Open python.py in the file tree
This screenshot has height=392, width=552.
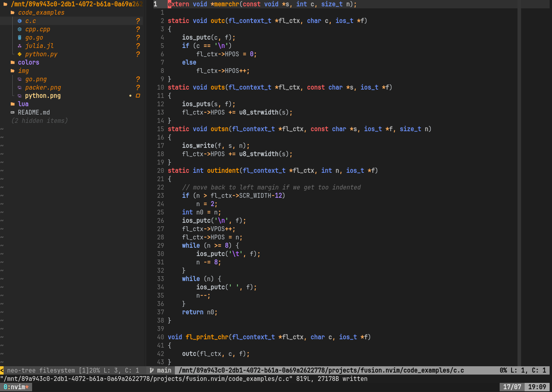[x=41, y=54]
